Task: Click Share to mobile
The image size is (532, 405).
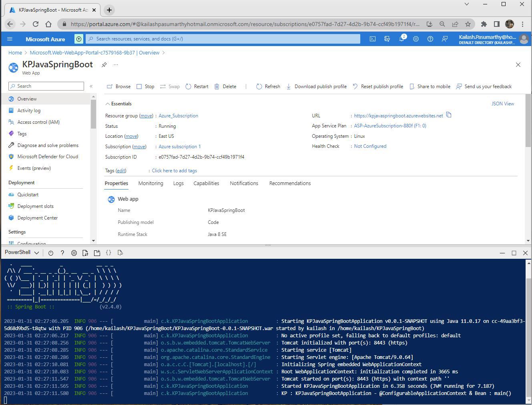Action: 430,87
